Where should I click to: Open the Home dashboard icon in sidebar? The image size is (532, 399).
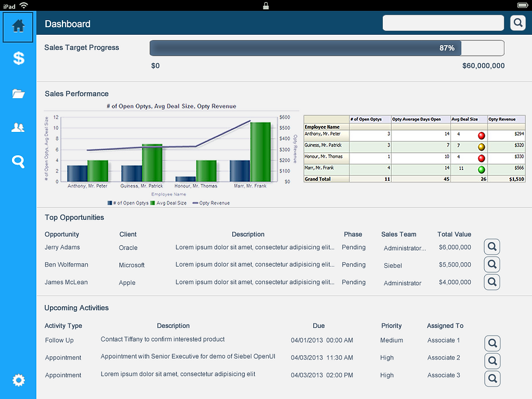click(x=18, y=27)
